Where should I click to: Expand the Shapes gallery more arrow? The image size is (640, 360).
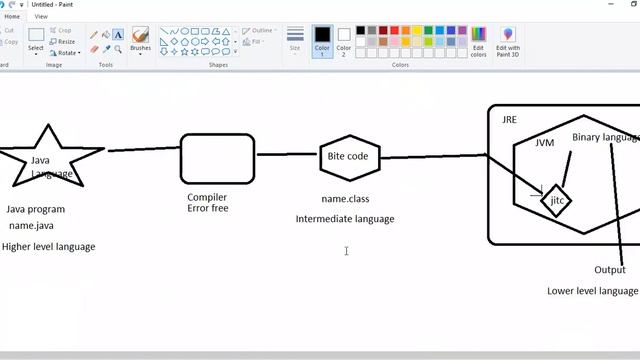click(236, 52)
